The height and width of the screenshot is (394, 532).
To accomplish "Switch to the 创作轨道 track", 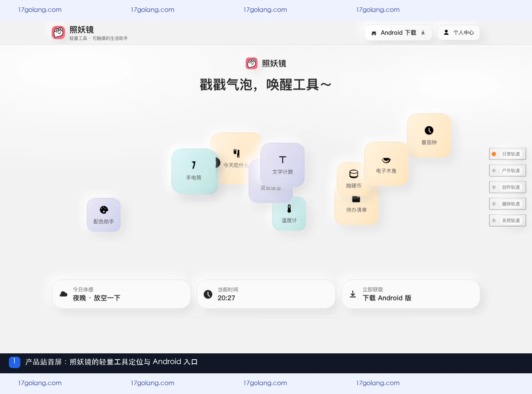I will pyautogui.click(x=508, y=187).
